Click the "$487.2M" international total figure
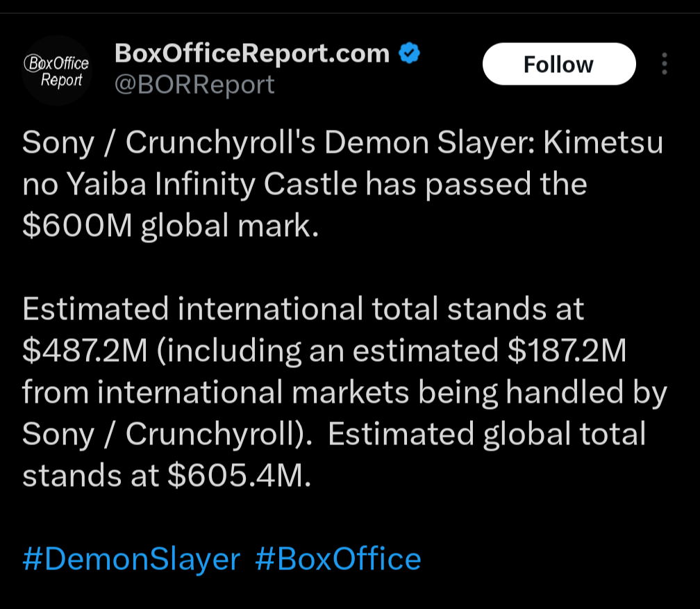700x609 pixels. click(85, 351)
